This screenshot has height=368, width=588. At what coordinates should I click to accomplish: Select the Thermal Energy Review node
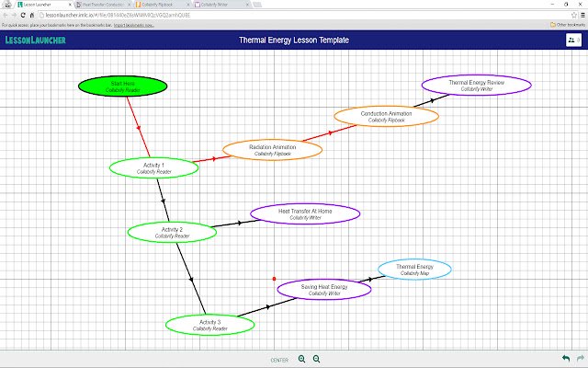pos(476,86)
